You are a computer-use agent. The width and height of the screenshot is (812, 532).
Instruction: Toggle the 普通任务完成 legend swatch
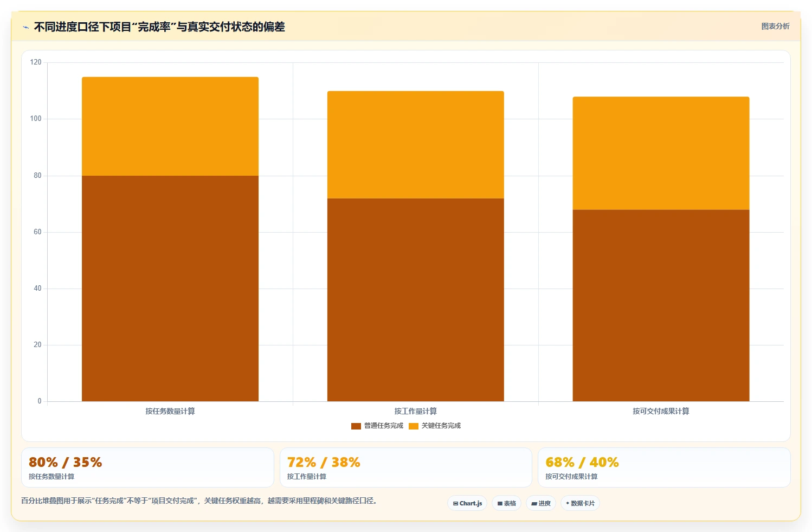pos(356,426)
